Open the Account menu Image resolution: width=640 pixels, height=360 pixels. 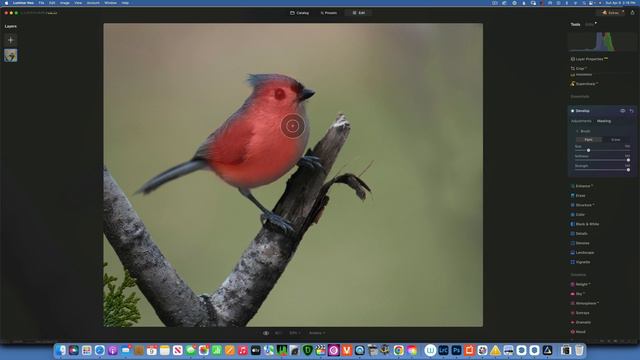(x=93, y=3)
